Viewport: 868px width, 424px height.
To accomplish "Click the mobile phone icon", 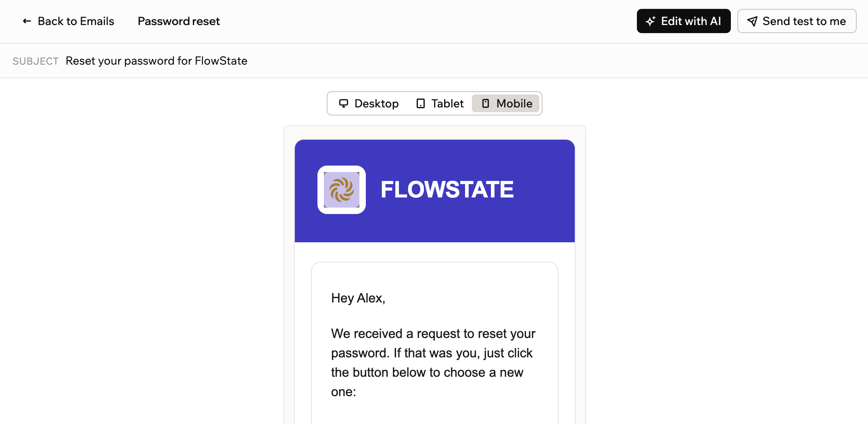I will point(486,103).
